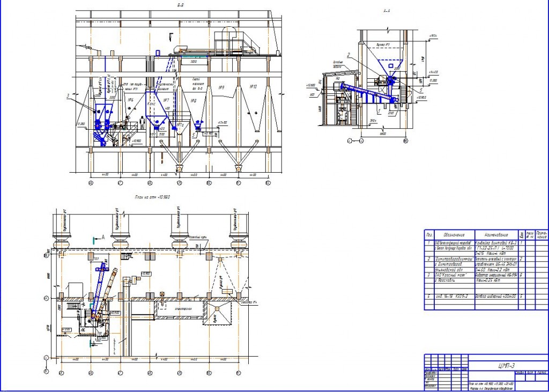The image size is (549, 392).
Task: Select the 'Nвиг=0.25 кВт' cell
Action: click(x=496, y=280)
